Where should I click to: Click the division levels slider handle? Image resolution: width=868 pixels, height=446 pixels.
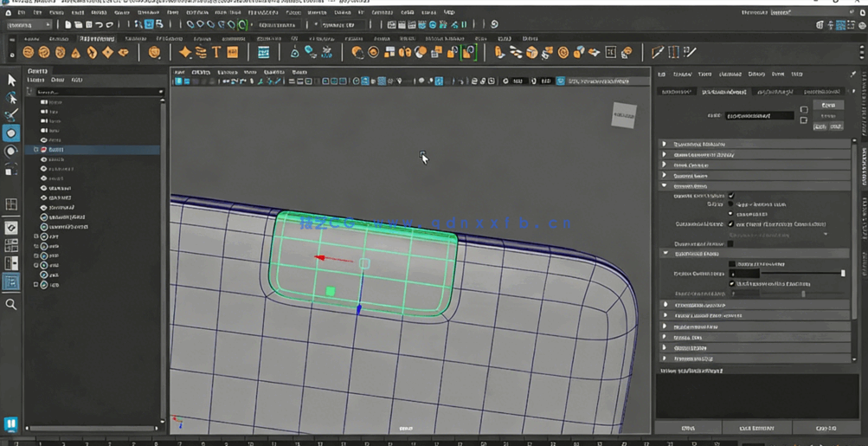tap(843, 274)
